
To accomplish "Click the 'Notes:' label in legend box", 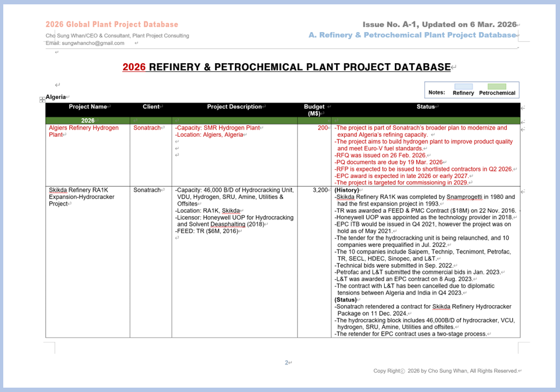I will [x=436, y=93].
